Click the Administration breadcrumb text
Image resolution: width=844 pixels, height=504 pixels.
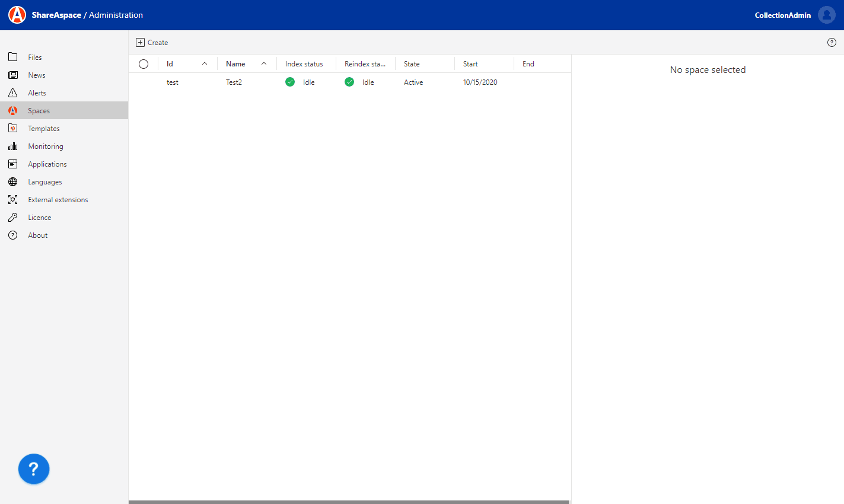tap(116, 15)
